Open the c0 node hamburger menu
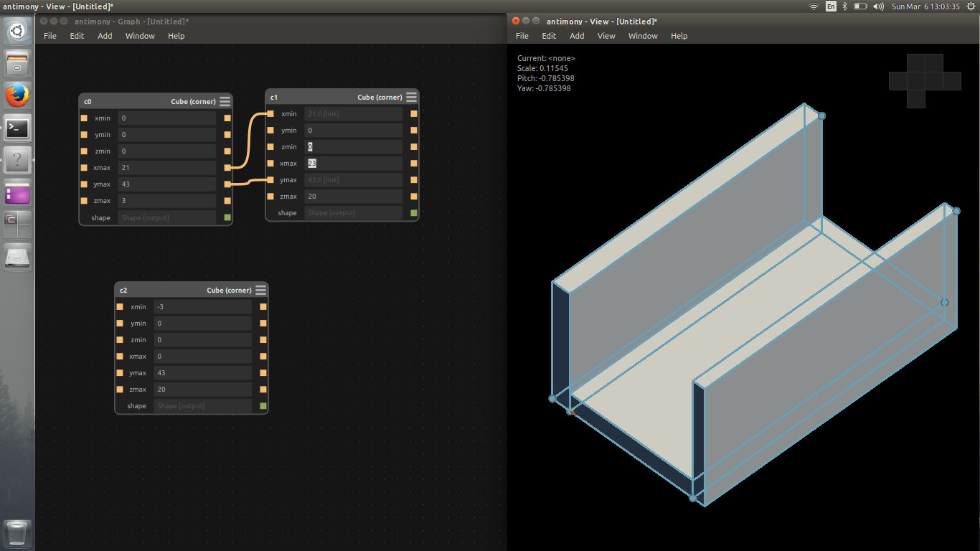Image resolution: width=980 pixels, height=551 pixels. 225,101
